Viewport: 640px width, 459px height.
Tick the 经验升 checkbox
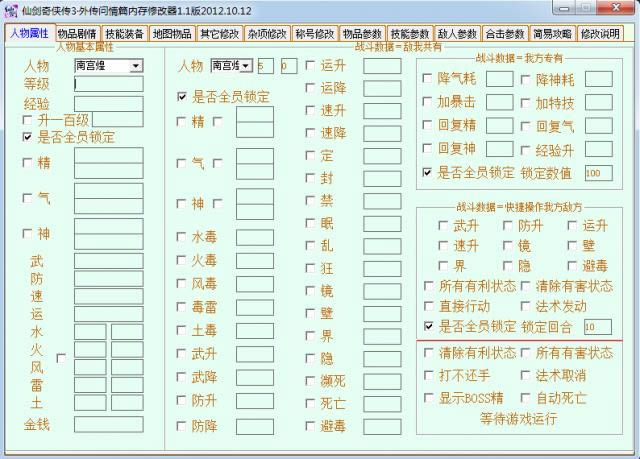(x=526, y=150)
